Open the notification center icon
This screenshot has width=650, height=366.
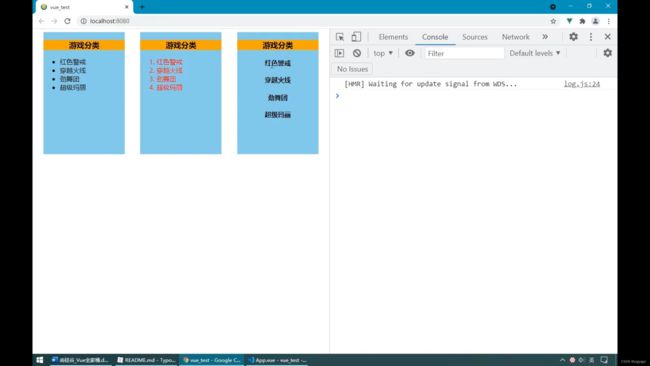[604, 360]
